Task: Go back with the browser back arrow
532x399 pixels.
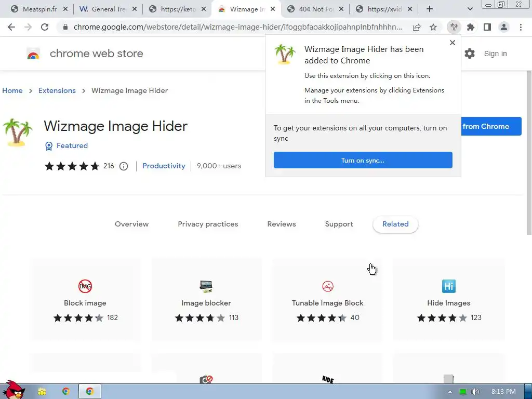Action: [11, 27]
